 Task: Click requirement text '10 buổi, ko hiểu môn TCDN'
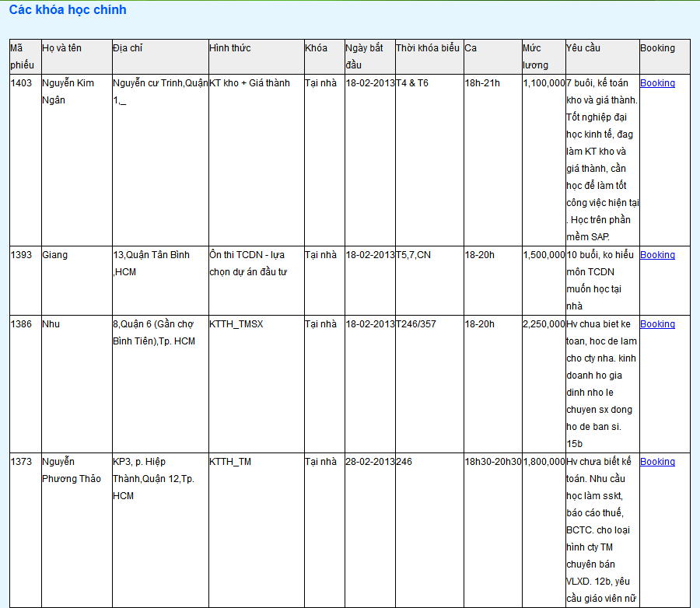tap(600, 264)
